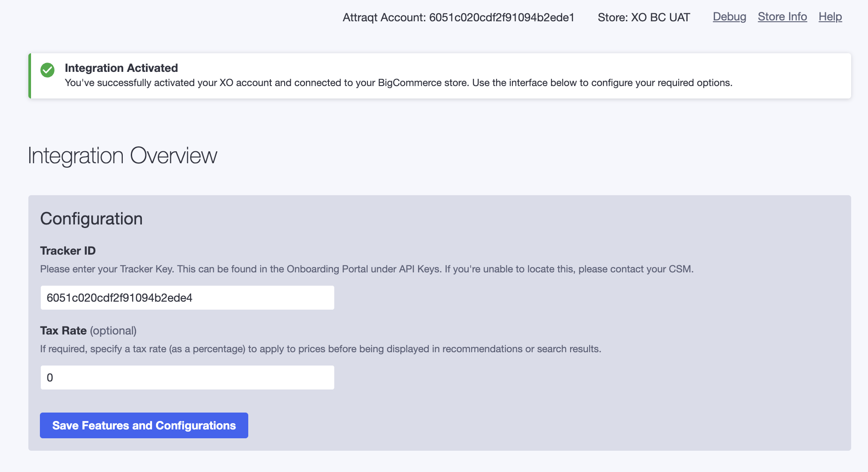Click the activation success message text
Screen dimensions: 868x472
[398, 83]
